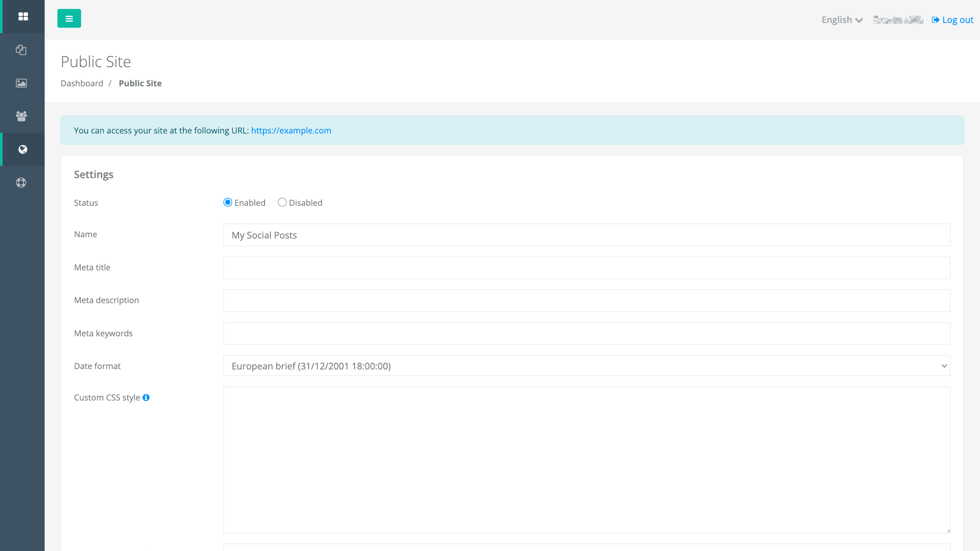Open the media image icon in sidebar
Viewport: 980px width, 551px height.
(21, 83)
